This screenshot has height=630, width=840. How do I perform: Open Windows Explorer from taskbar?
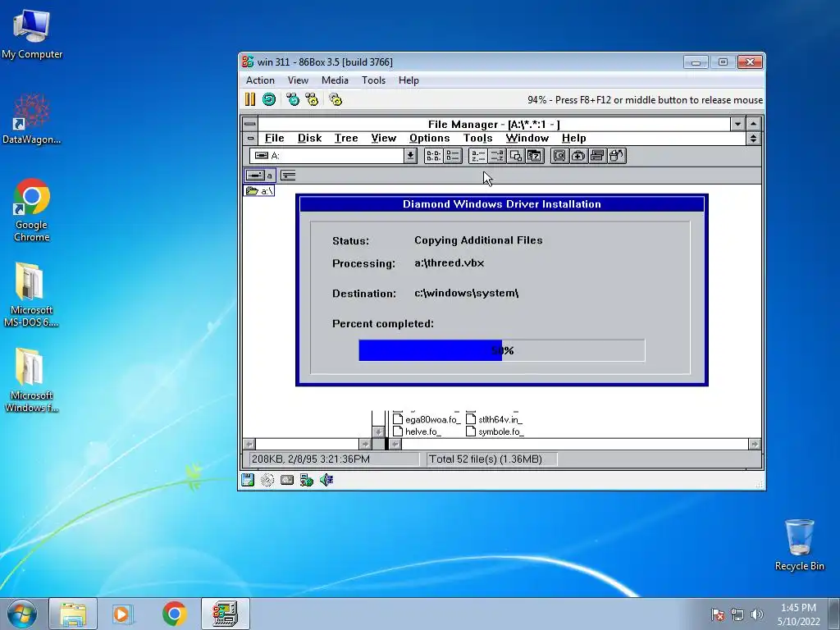coord(73,614)
